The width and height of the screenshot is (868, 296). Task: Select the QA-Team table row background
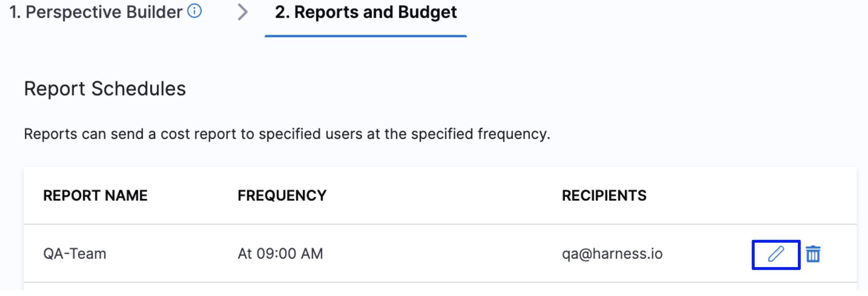pyautogui.click(x=440, y=254)
